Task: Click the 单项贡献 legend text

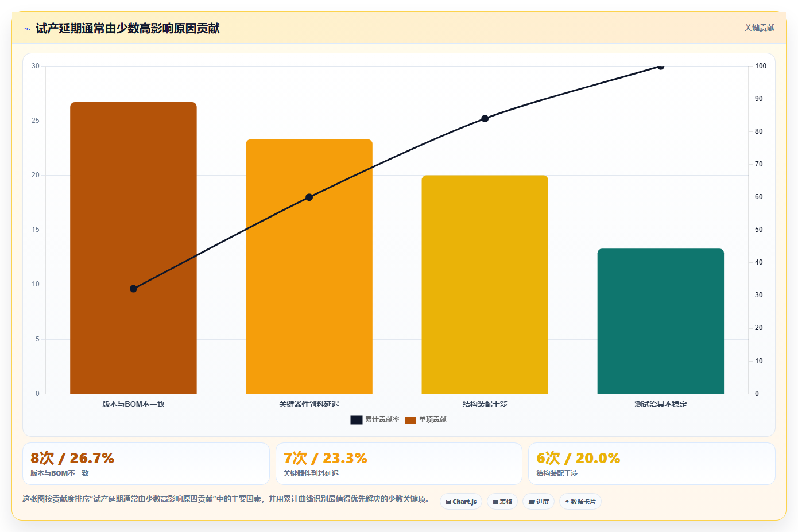Action: (x=433, y=420)
